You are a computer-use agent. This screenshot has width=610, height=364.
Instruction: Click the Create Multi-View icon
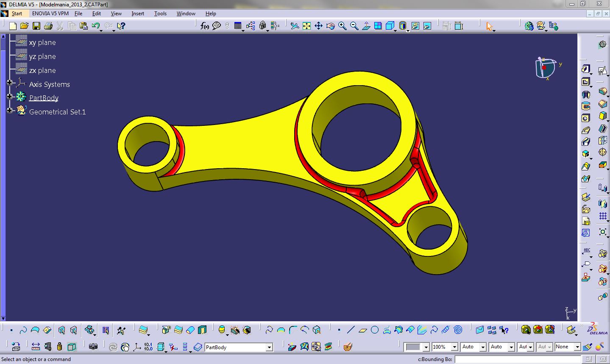tap(378, 26)
